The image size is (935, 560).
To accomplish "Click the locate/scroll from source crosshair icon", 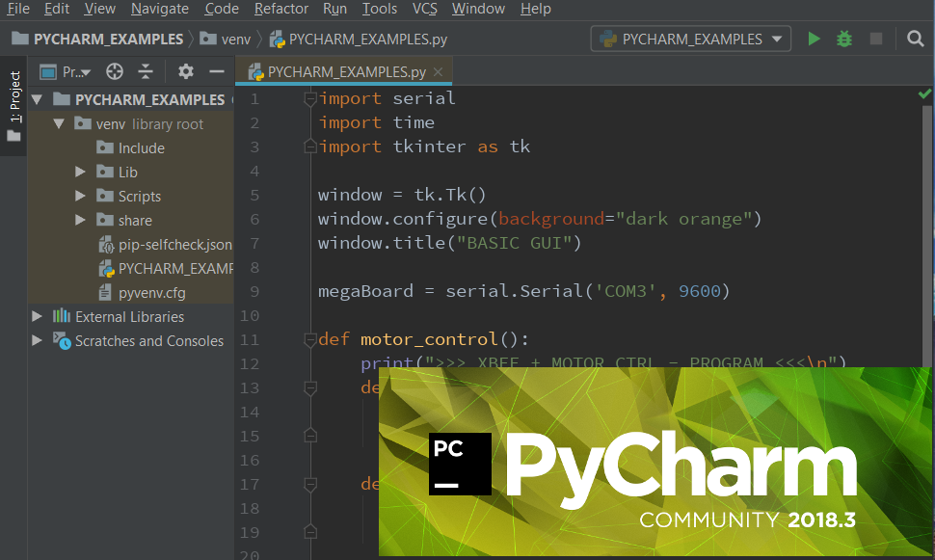I will click(x=115, y=71).
